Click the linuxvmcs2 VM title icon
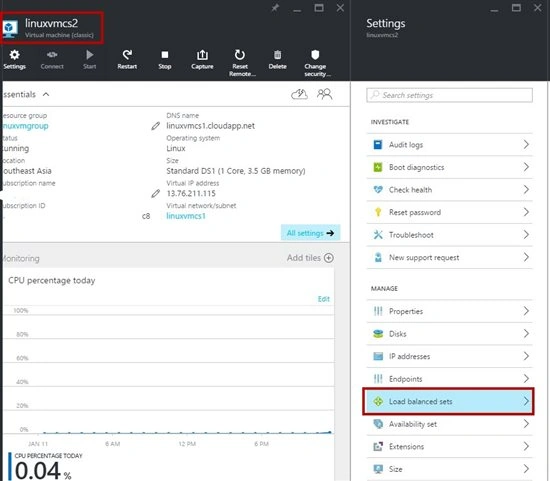 click(10, 29)
